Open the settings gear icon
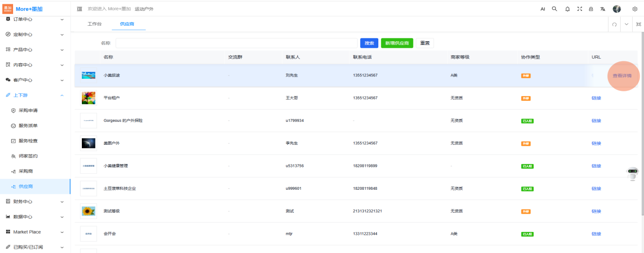Viewport: 644px width, 253px height. point(635,9)
